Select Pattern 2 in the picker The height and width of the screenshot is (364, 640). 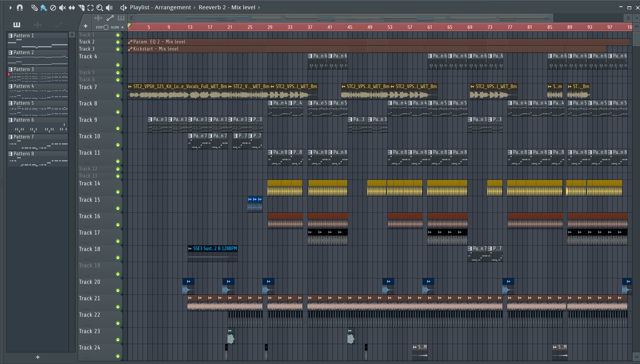tap(38, 57)
